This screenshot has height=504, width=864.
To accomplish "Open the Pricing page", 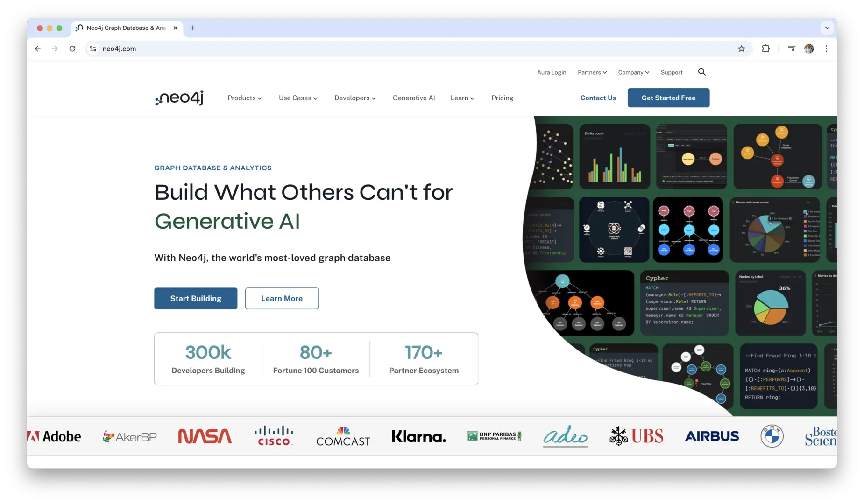I will [502, 98].
